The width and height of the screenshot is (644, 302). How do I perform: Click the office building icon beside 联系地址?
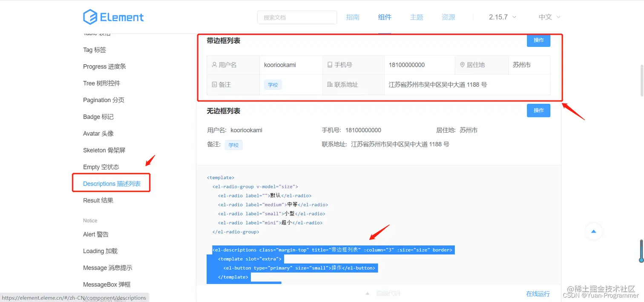coord(330,84)
